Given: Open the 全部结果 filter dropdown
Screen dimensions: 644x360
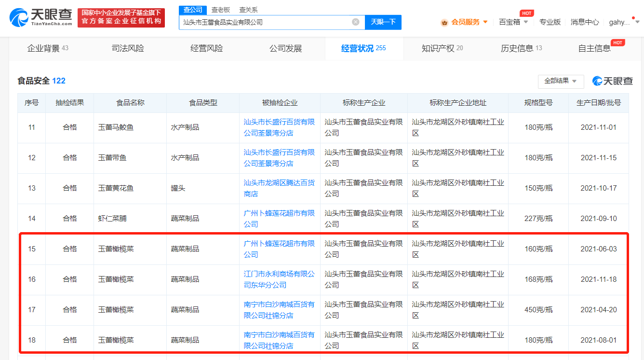Looking at the screenshot, I should point(561,81).
